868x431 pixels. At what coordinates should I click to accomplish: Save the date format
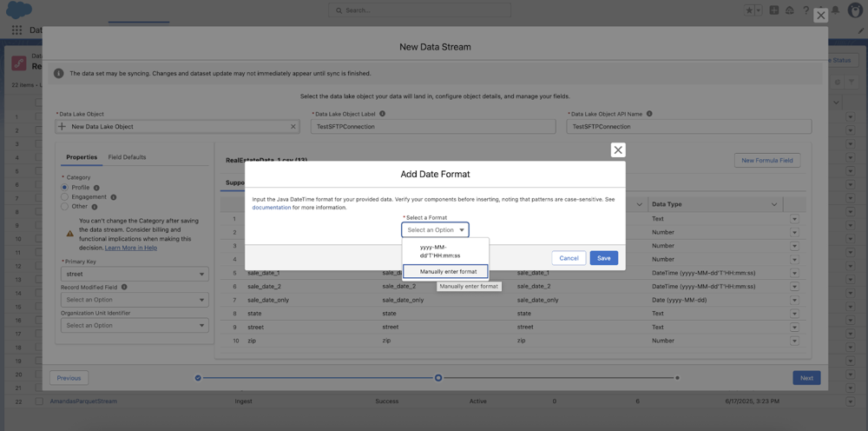pos(603,258)
